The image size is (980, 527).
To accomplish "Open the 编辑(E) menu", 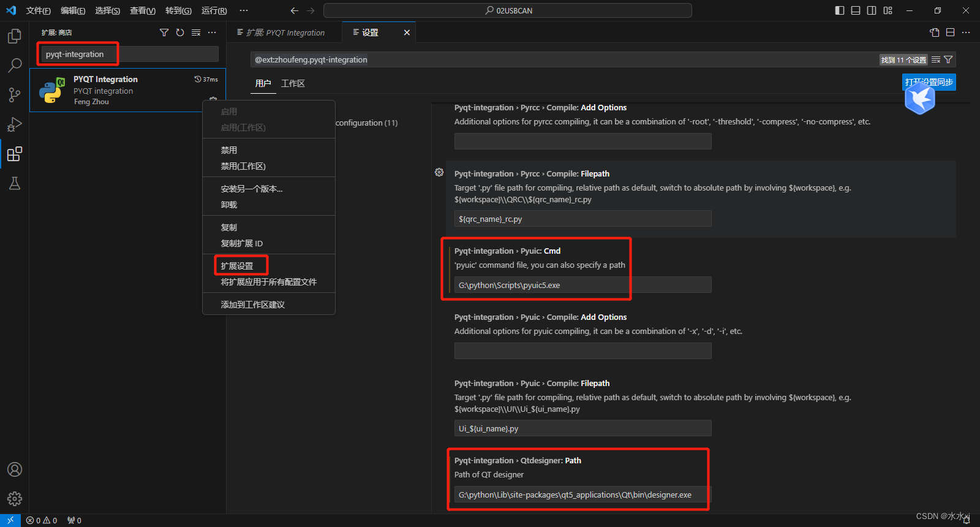I will pos(73,10).
